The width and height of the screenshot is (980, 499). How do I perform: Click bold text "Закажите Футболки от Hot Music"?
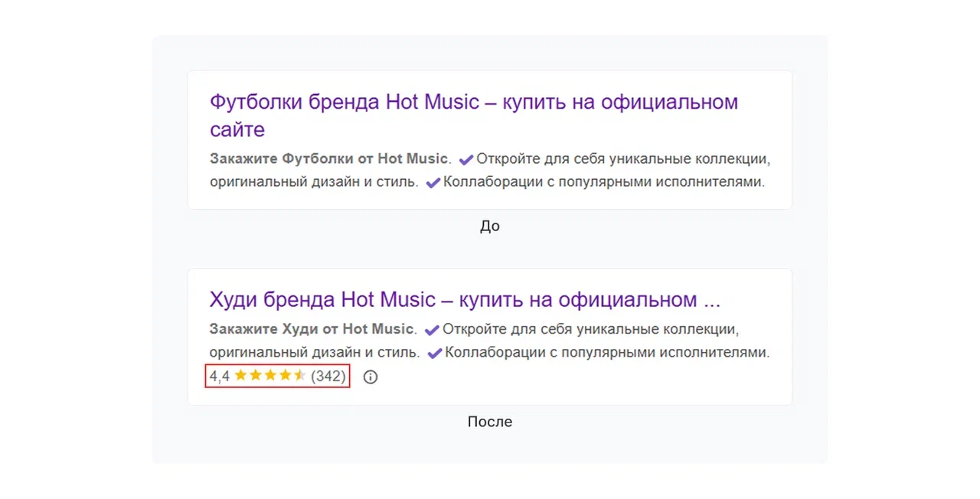coord(328,159)
